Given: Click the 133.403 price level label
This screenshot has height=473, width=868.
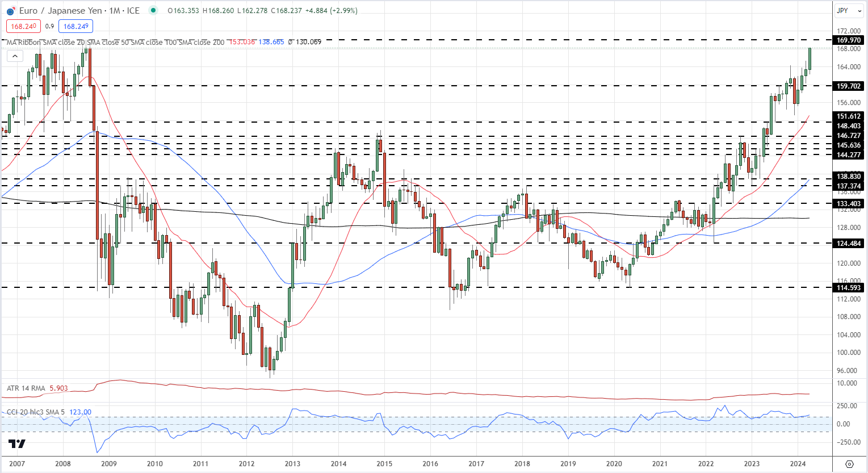Looking at the screenshot, I should pos(849,204).
